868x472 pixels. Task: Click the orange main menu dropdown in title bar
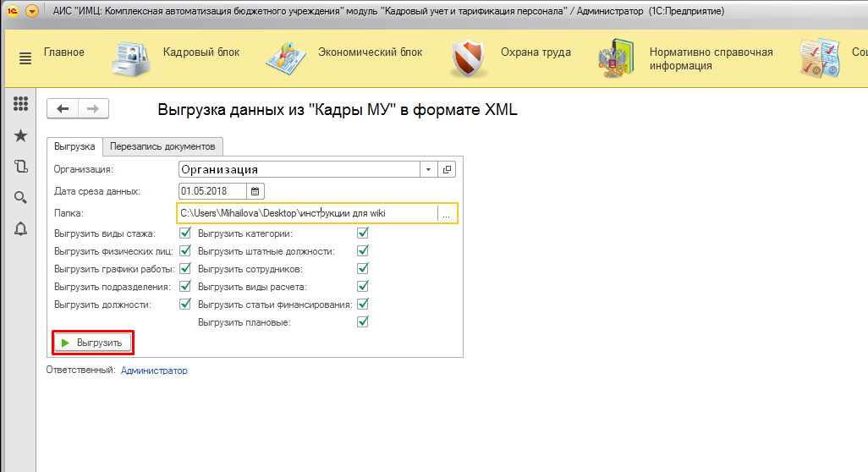pyautogui.click(x=32, y=12)
